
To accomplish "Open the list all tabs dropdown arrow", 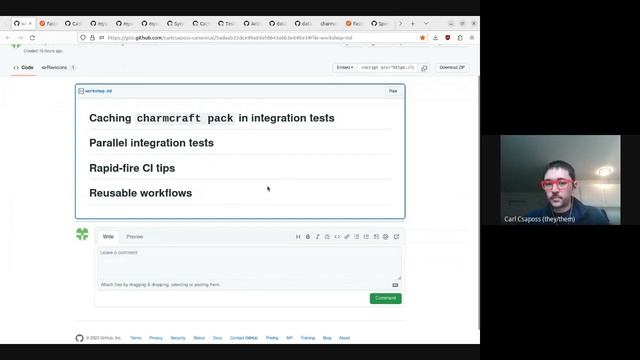I will (426, 24).
